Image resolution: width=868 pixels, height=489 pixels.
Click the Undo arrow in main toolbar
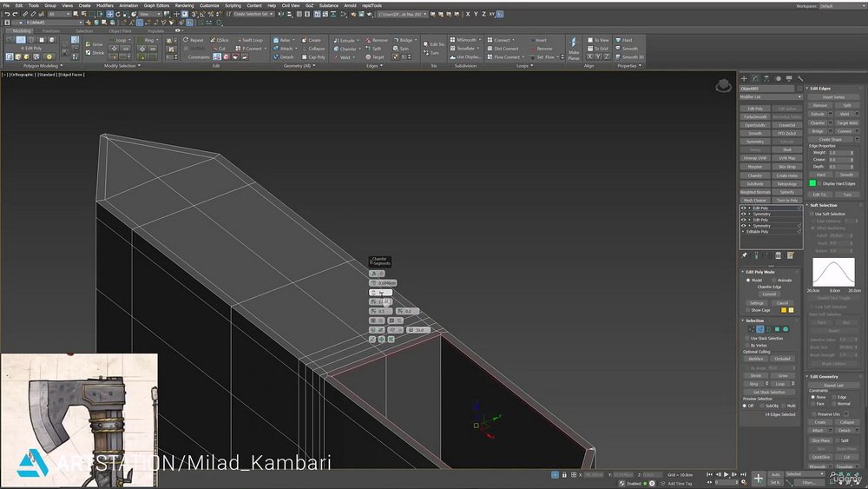coord(7,14)
